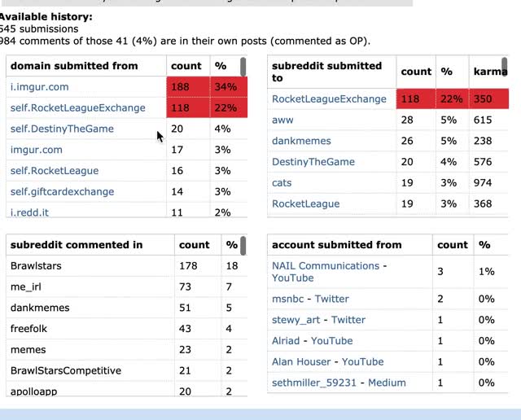Click the self.DestinyTheGame link
Viewport: 521px width, 420px height.
pyautogui.click(x=62, y=129)
